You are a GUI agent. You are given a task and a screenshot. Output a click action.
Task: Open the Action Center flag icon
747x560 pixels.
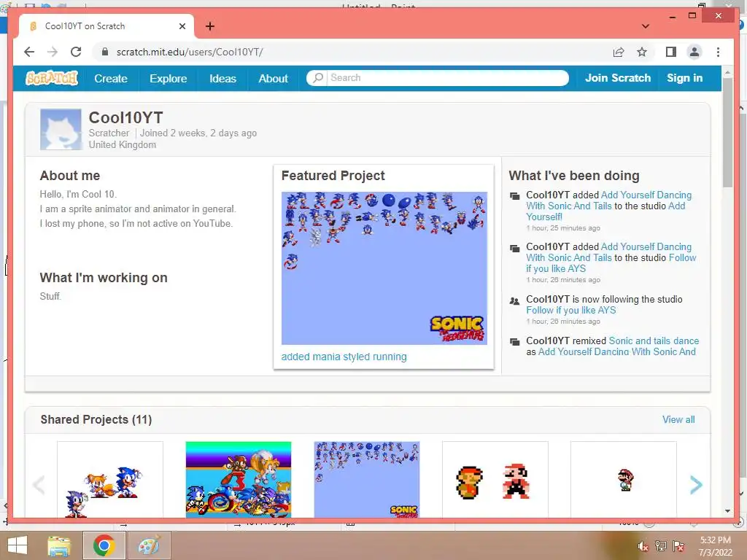pos(678,546)
